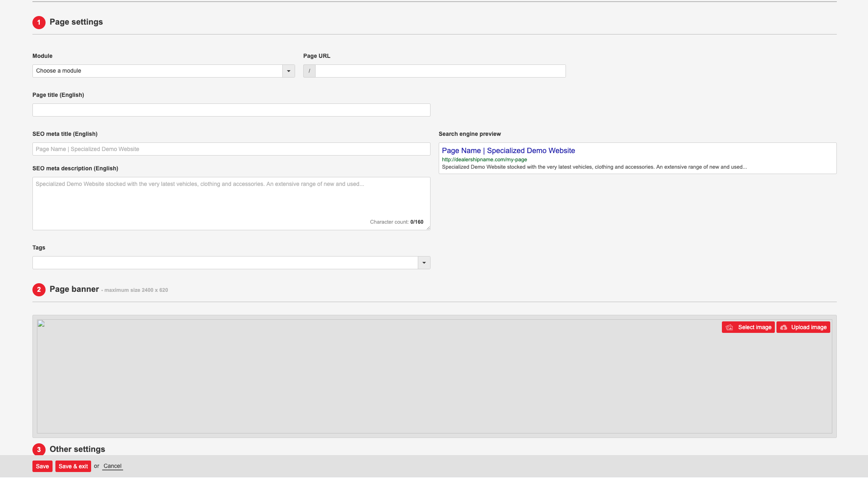This screenshot has width=868, height=479.
Task: Click the Save button
Action: 42,466
